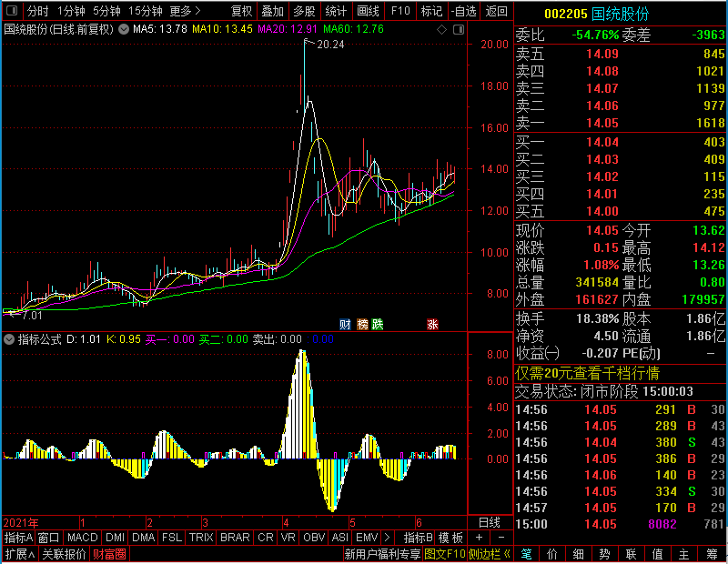Image resolution: width=728 pixels, height=564 pixels.
Task: Switch indicator to TRIX
Action: (201, 538)
